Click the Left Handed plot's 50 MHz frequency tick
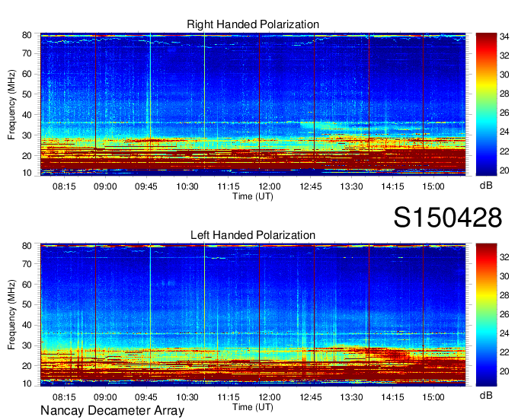The width and height of the screenshot is (518, 420). [27, 304]
